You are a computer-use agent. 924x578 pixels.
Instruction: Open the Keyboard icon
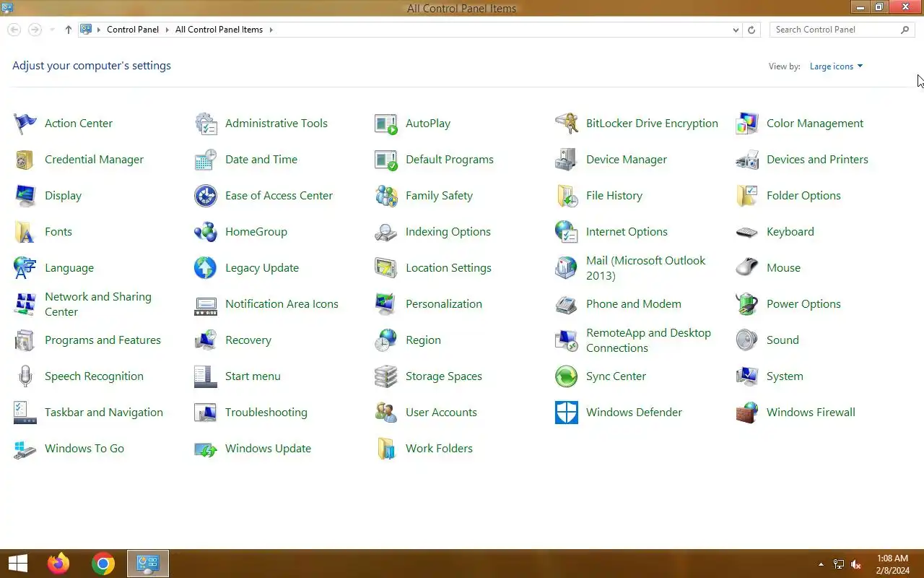tap(747, 232)
